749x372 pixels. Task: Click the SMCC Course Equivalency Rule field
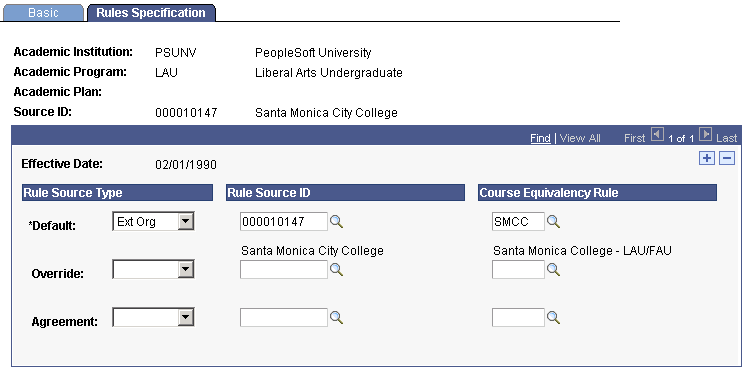[x=518, y=222]
